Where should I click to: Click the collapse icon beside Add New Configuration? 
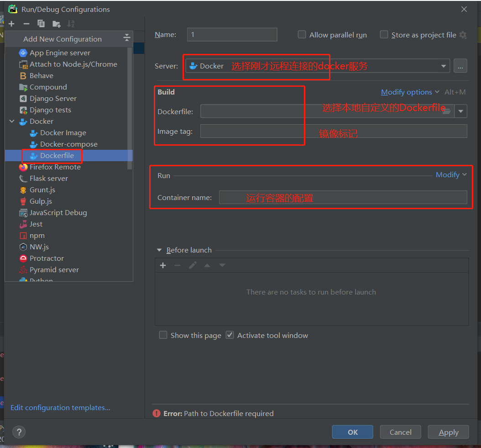pyautogui.click(x=127, y=38)
